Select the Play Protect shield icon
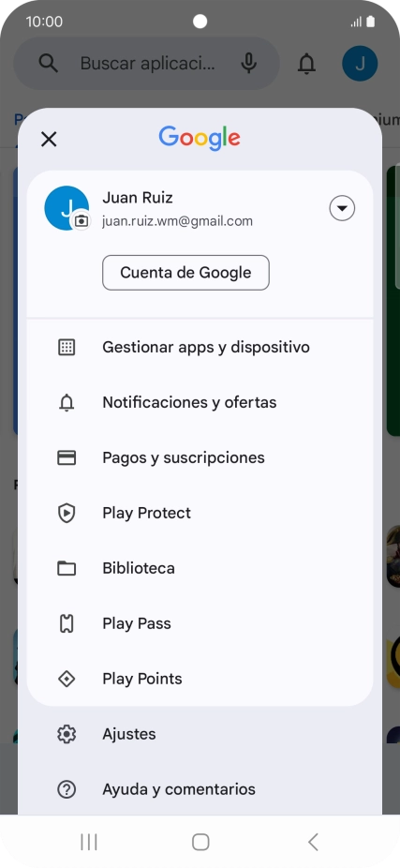The image size is (400, 868). point(67,513)
